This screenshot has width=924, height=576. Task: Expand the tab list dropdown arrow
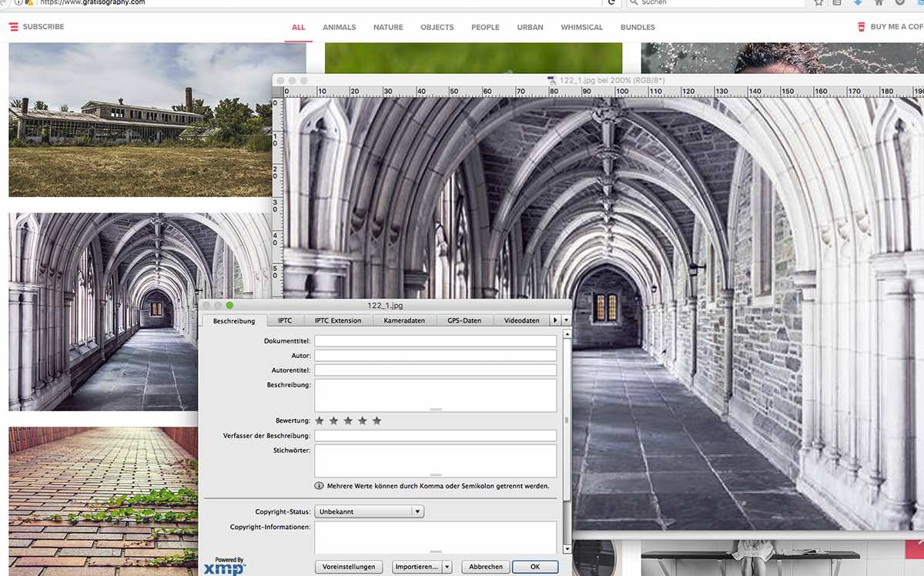point(567,320)
